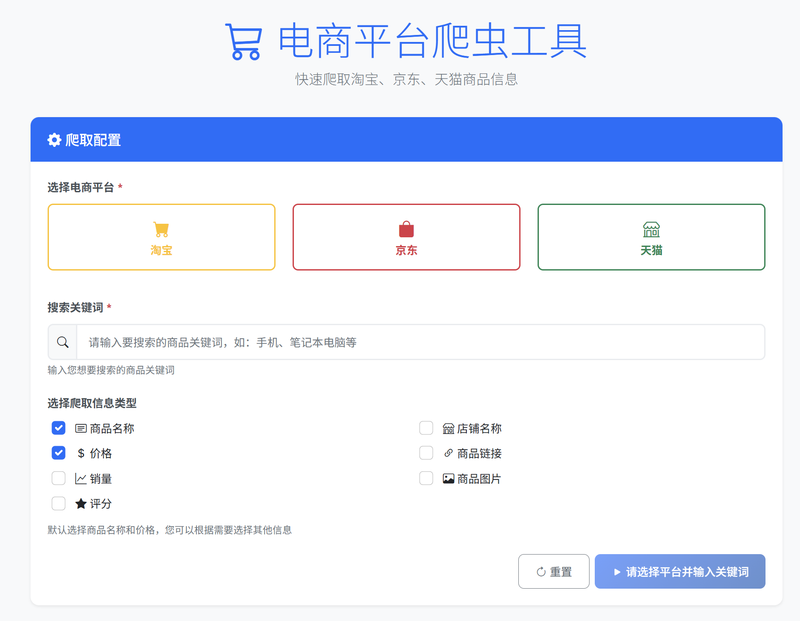This screenshot has height=621, width=800.
Task: Click the hint text 输入您想要搜索的商品关键词
Action: [x=111, y=370]
